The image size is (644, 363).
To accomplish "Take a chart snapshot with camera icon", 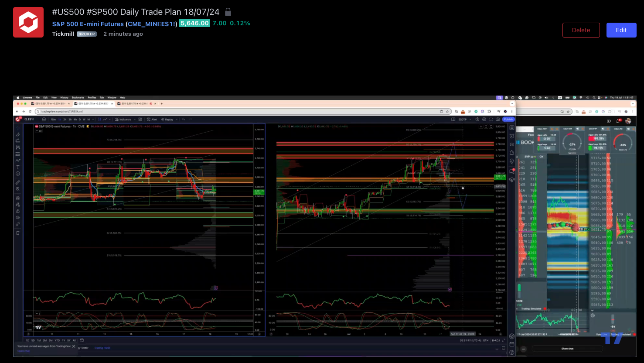I will 498,119.
